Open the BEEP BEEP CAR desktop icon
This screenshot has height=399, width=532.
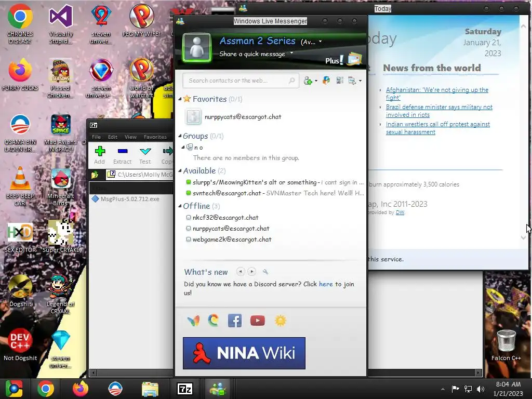coord(20,187)
